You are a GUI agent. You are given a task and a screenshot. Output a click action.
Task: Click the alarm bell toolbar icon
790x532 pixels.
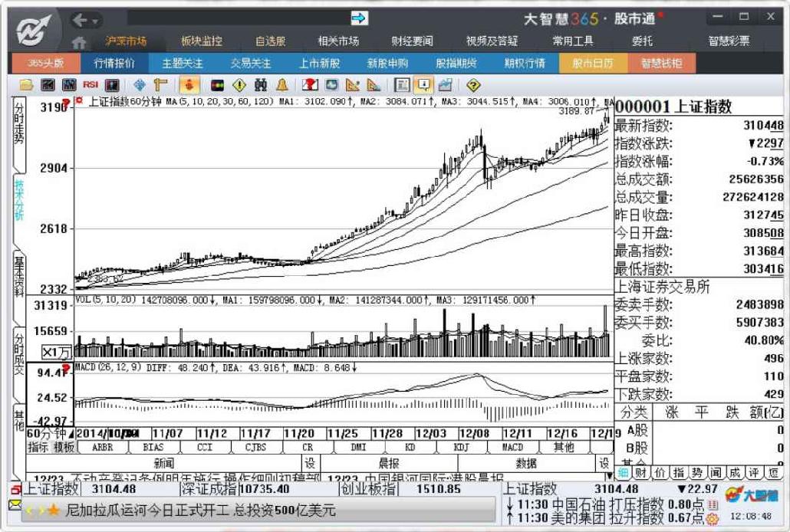coord(282,85)
